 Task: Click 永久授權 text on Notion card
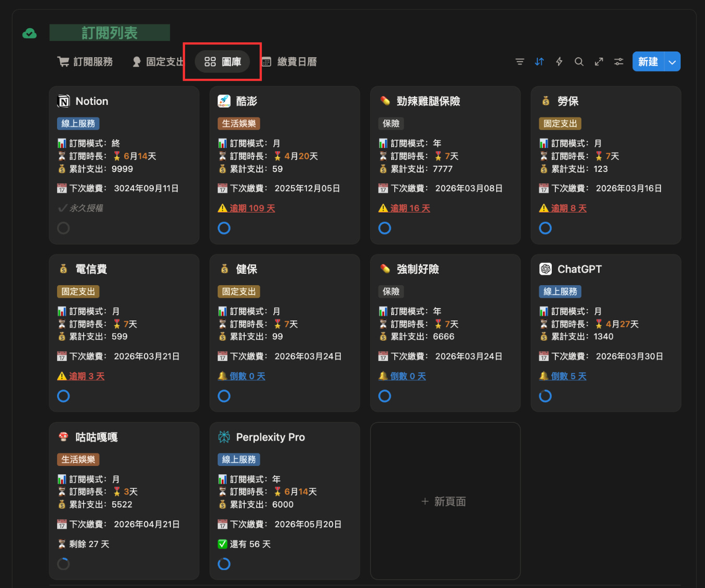[x=86, y=208]
